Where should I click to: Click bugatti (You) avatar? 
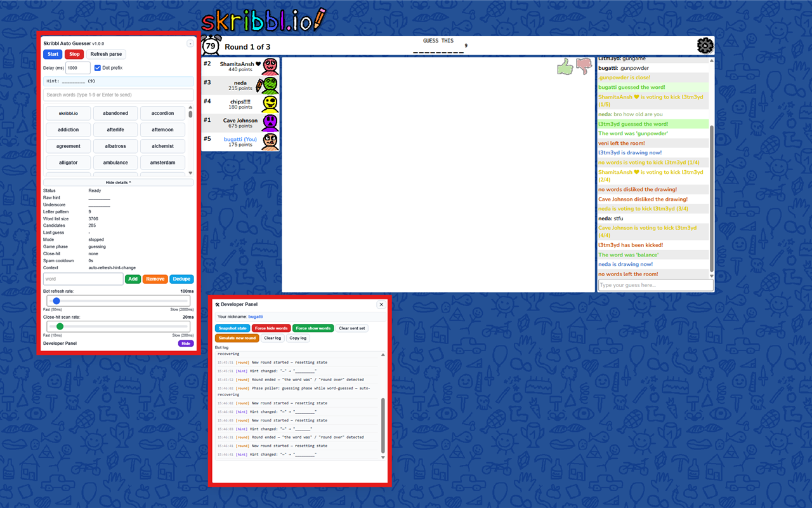270,142
